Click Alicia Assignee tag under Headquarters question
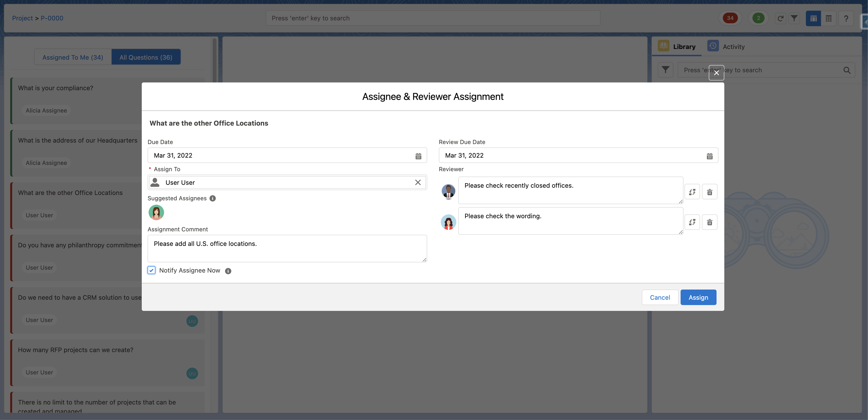This screenshot has height=420, width=868. [x=46, y=163]
